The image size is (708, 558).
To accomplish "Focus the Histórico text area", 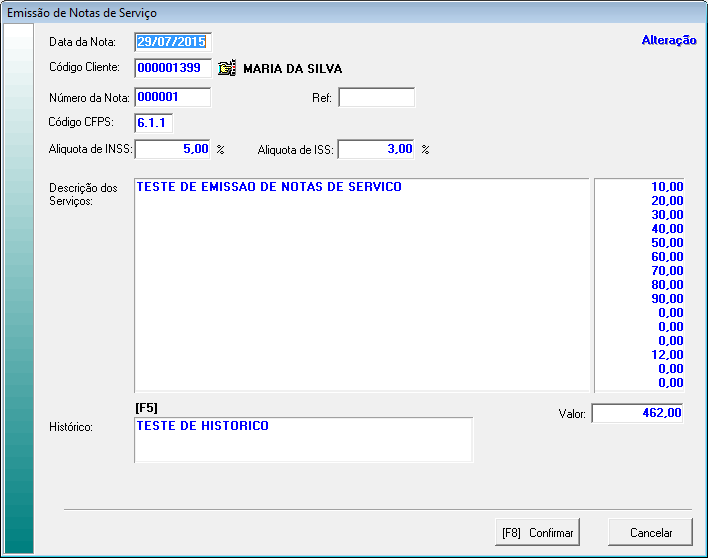I will point(303,440).
